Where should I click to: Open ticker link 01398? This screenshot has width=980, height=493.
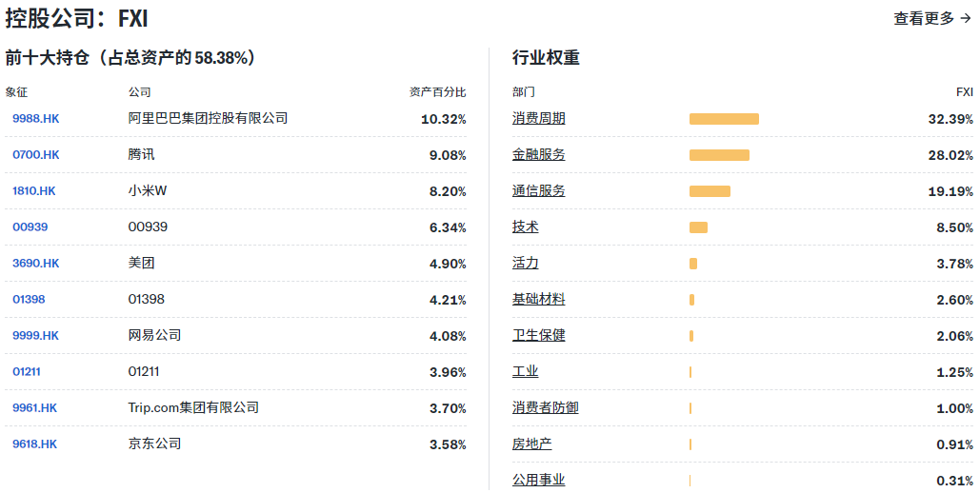tap(29, 300)
